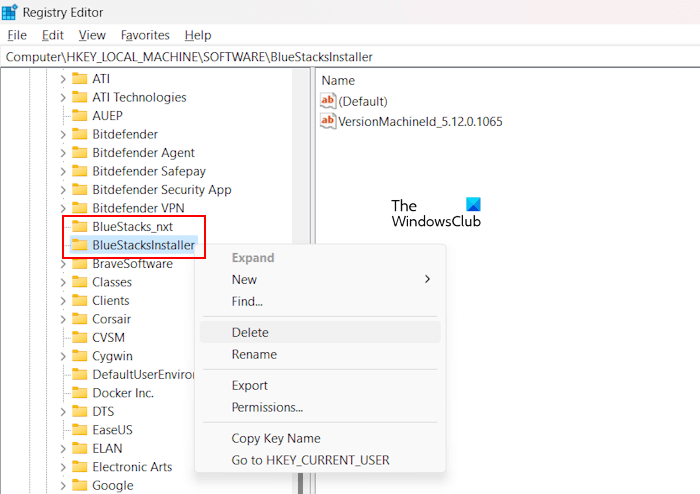The height and width of the screenshot is (494, 700).
Task: Select the (Default) value name
Action: click(x=362, y=101)
